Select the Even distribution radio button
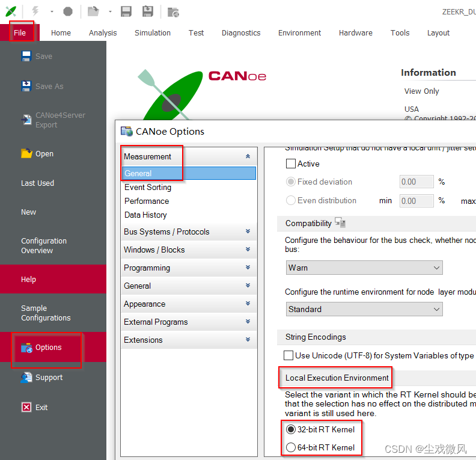 [290, 200]
